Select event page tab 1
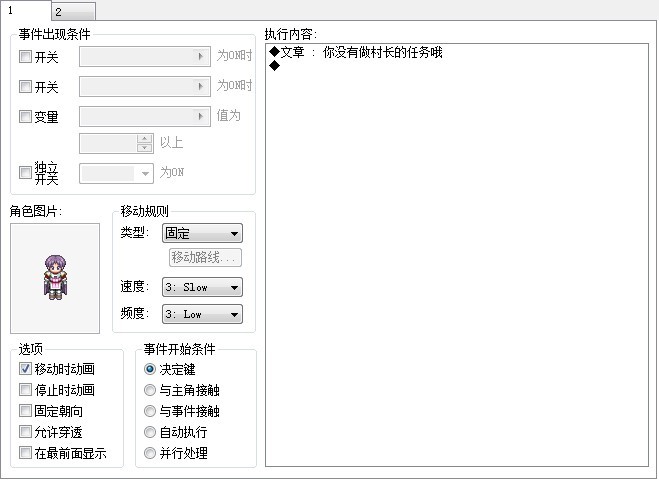This screenshot has height=480, width=659. pos(26,10)
